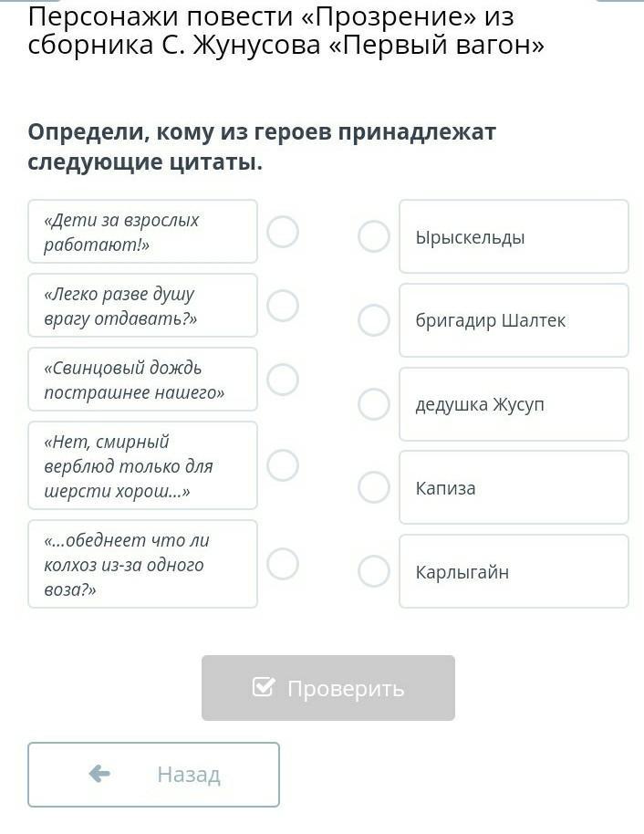Mark the circle next to Карлыгайн
Viewport: 644px width, 834px height.
click(x=374, y=571)
